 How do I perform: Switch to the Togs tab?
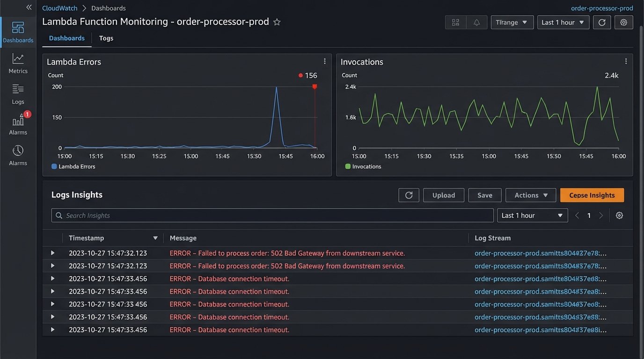[106, 38]
